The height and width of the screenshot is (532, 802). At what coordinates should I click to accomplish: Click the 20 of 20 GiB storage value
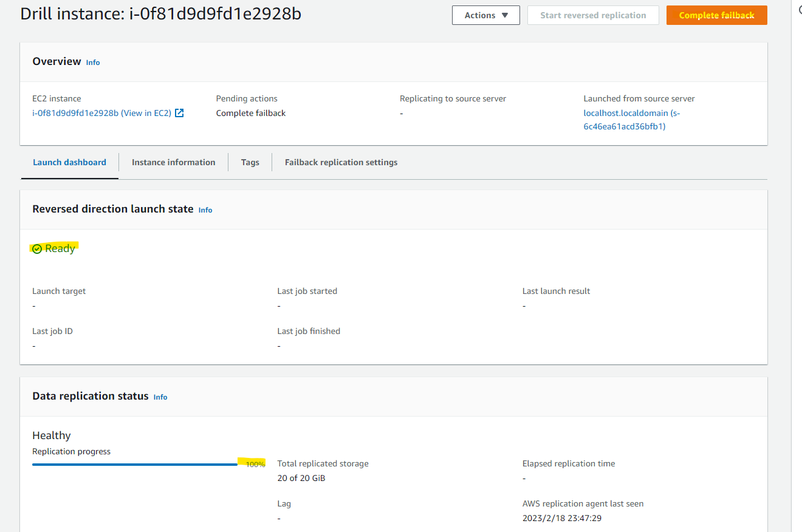(301, 478)
